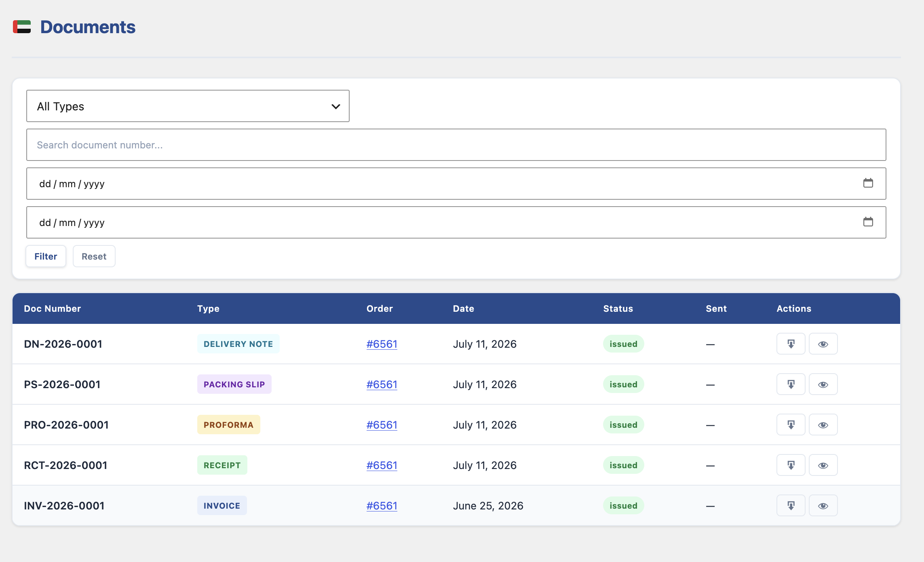Open order #6561 link in the PS-2026-0001 row
Image resolution: width=924 pixels, height=562 pixels.
[x=382, y=385]
